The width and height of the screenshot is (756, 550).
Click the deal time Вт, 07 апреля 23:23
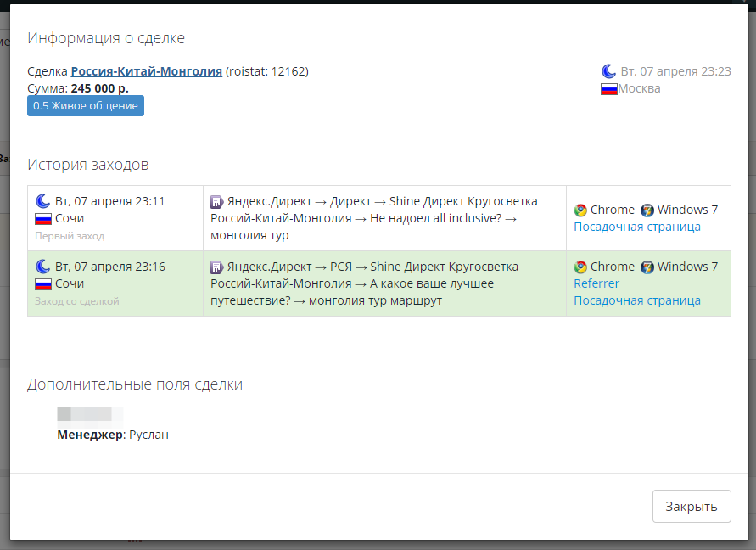click(676, 71)
